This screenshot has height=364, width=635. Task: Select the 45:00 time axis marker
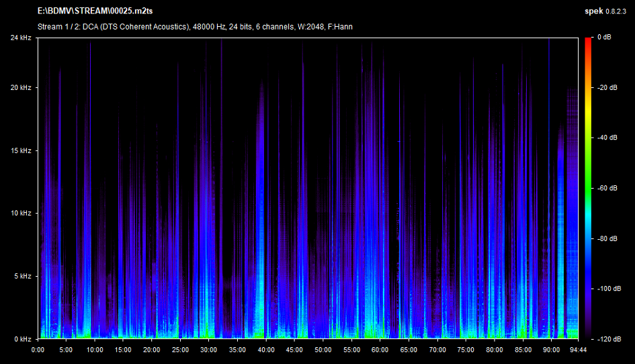[x=294, y=349]
